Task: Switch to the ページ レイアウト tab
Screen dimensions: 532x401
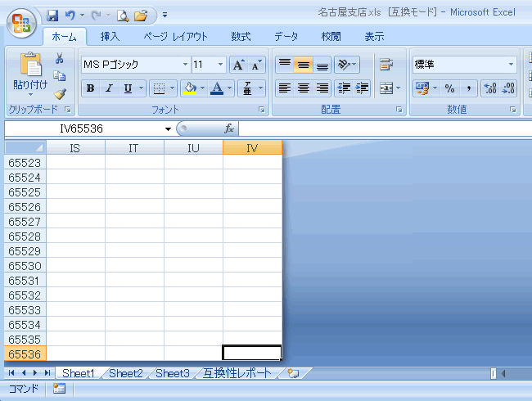Action: coord(175,37)
